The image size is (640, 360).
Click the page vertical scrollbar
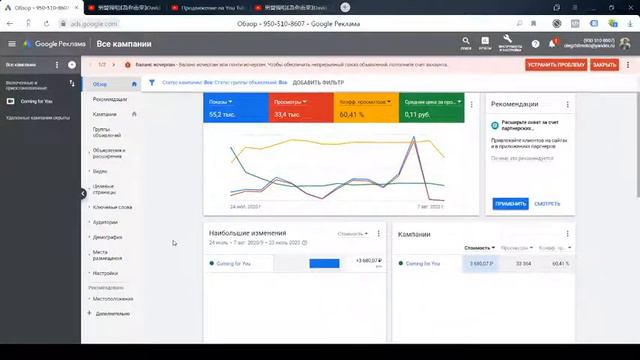point(638,145)
